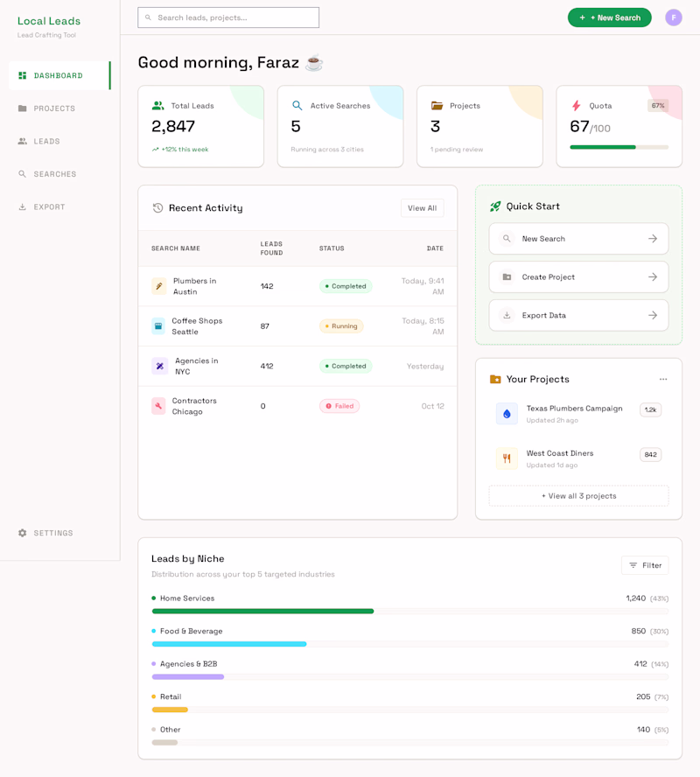This screenshot has width=700, height=777.
Task: Click the Contractors Chicago wrench icon
Action: (158, 406)
